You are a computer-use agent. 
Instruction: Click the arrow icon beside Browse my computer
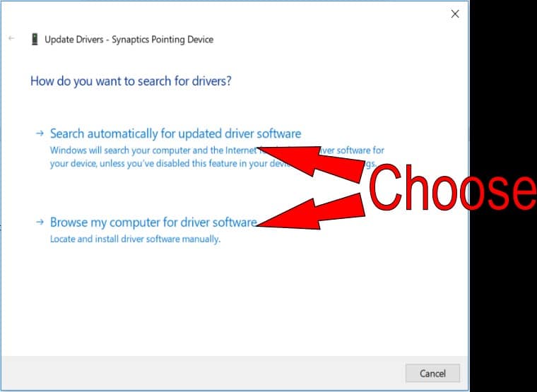point(40,222)
